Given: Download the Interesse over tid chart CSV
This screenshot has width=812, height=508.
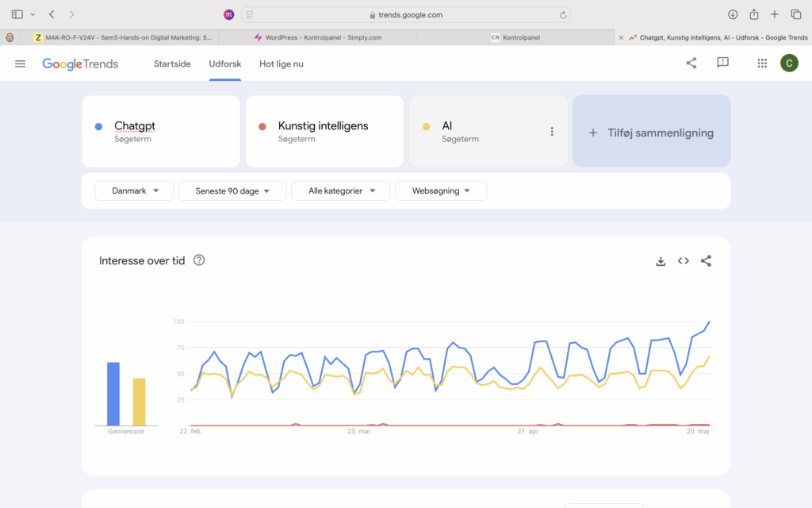Looking at the screenshot, I should [x=661, y=261].
